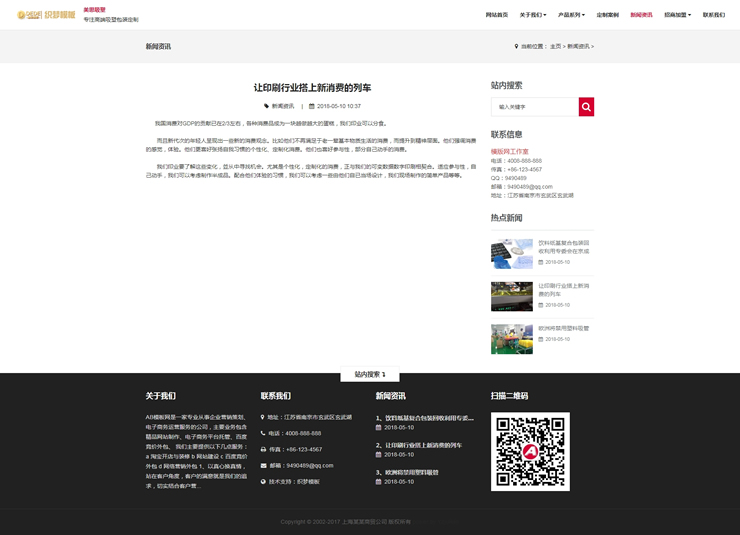Screen dimensions: 740x535
Task: Click the calendar icon beside article date
Action: click(x=311, y=105)
